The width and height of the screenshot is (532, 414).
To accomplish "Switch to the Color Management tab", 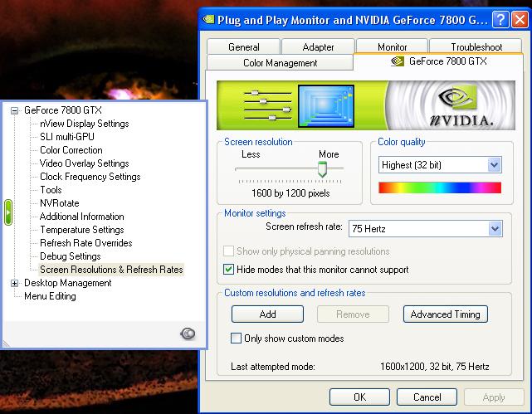I will click(x=280, y=63).
